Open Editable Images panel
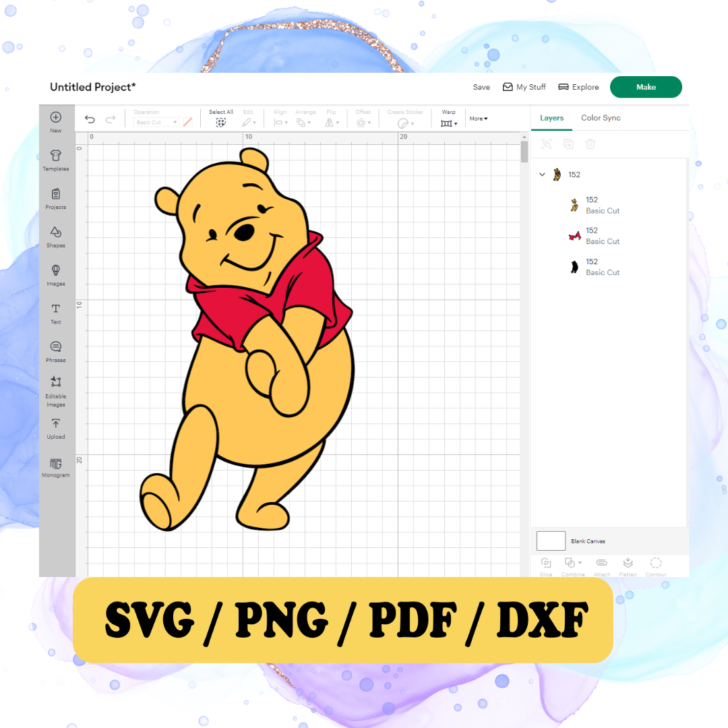 56,392
